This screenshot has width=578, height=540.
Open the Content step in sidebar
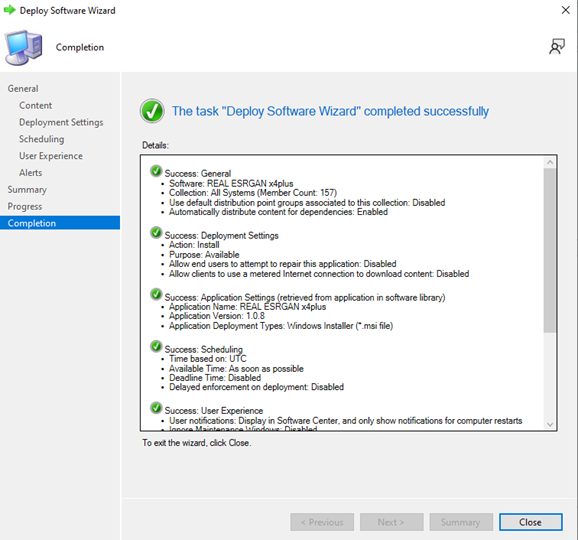(35, 105)
